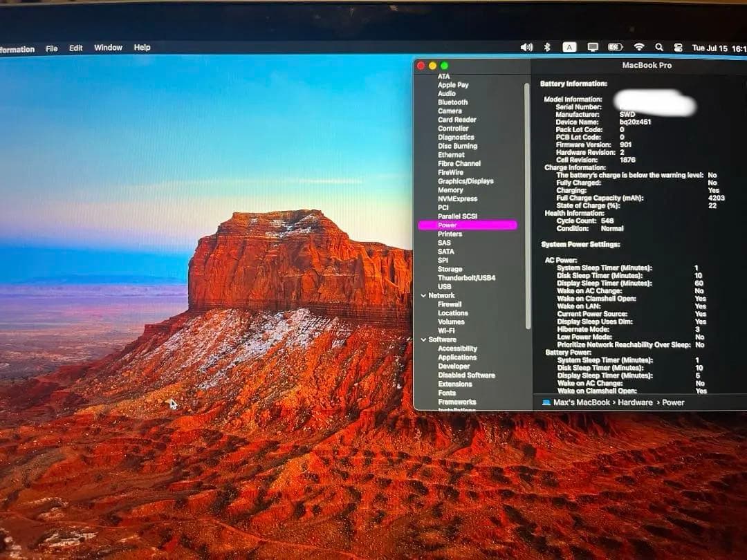Click the battery status icon
The width and height of the screenshot is (747, 560).
(614, 46)
